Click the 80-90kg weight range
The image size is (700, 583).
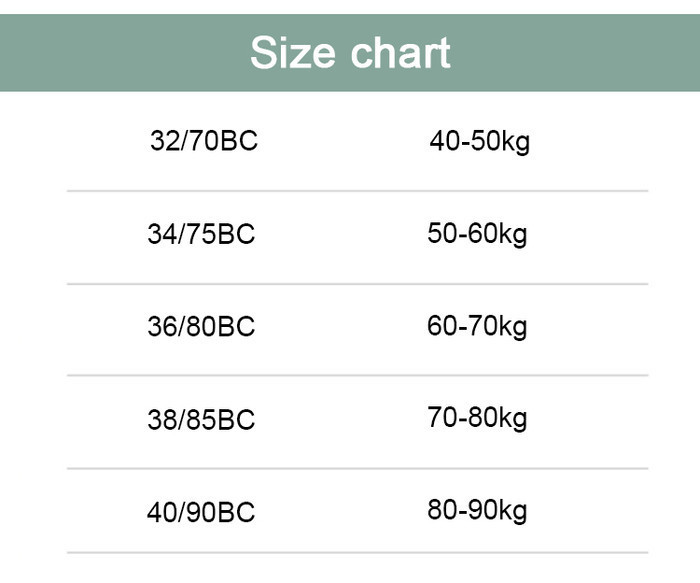point(477,511)
